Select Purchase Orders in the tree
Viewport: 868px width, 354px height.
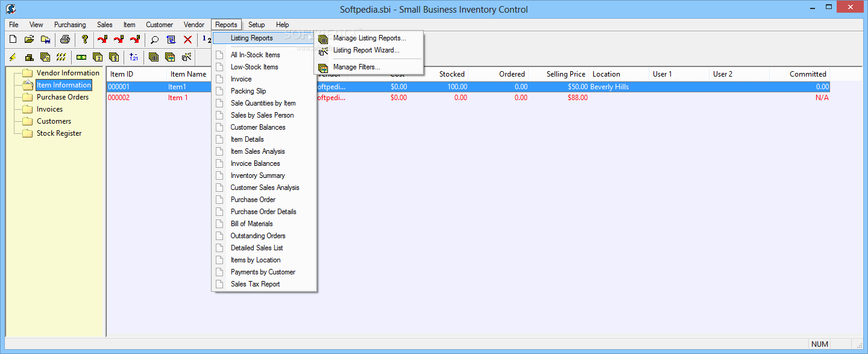coord(62,97)
